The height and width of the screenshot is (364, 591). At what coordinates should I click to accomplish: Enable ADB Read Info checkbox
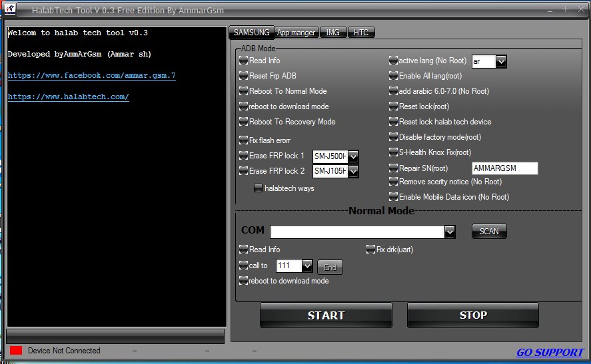click(x=243, y=61)
